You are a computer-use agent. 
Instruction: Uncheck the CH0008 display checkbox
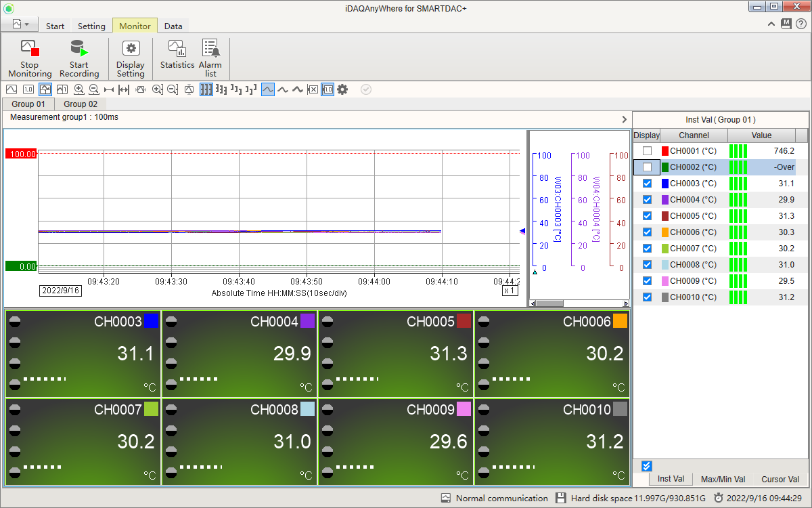point(647,265)
